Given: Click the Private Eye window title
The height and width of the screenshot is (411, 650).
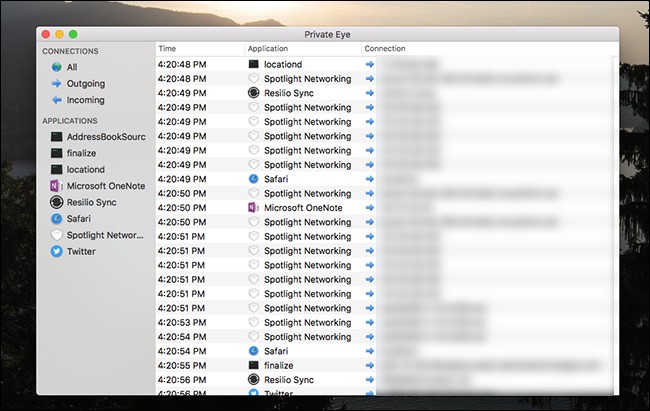Looking at the screenshot, I should [x=327, y=34].
